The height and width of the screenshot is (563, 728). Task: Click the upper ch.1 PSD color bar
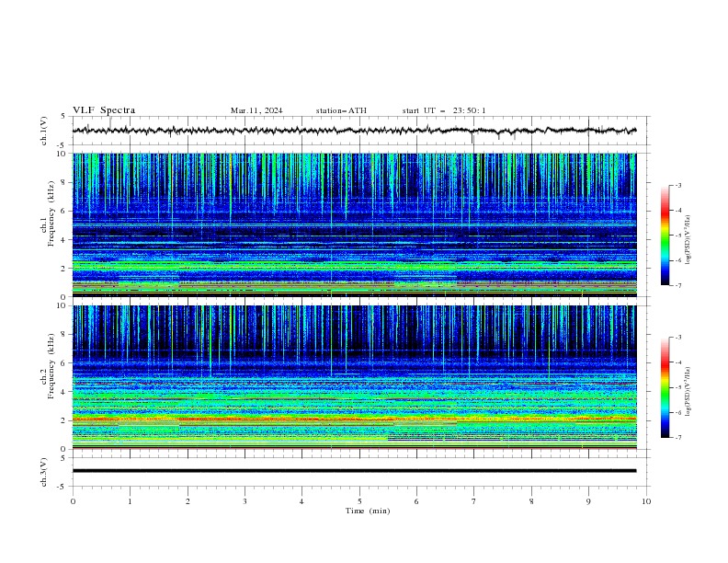tap(665, 236)
